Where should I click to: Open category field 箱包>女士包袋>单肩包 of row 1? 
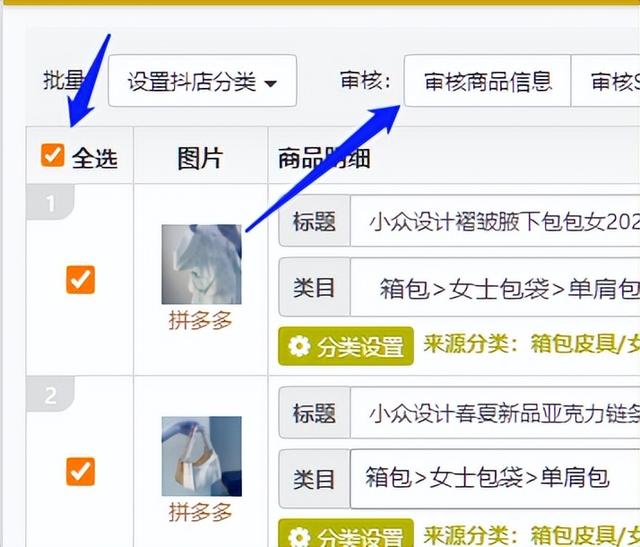(495, 287)
